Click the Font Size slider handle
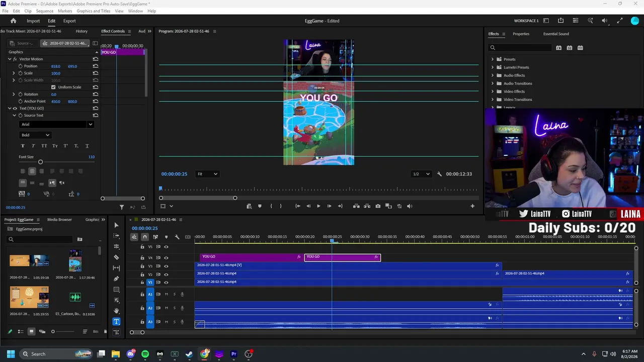This screenshot has width=644, height=362. pyautogui.click(x=40, y=162)
